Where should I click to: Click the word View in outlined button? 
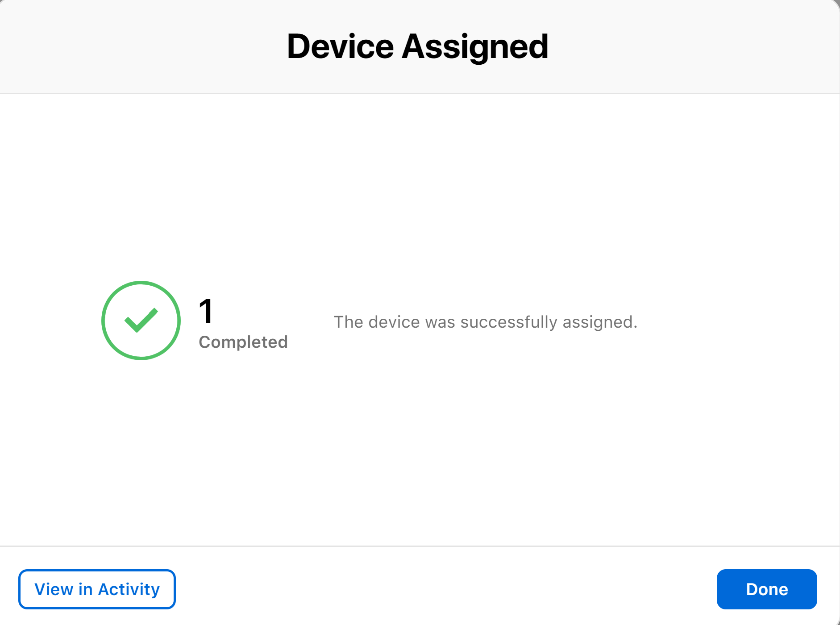(54, 589)
